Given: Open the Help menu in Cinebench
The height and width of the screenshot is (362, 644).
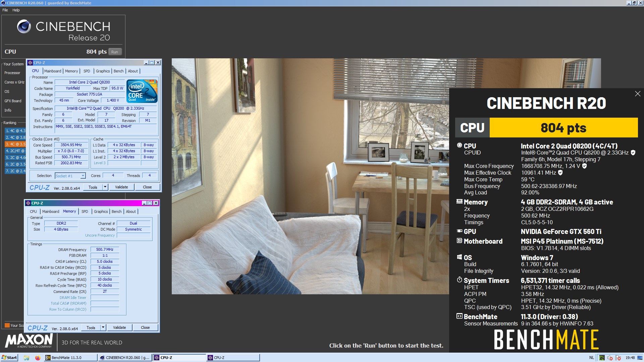Looking at the screenshot, I should tap(16, 10).
